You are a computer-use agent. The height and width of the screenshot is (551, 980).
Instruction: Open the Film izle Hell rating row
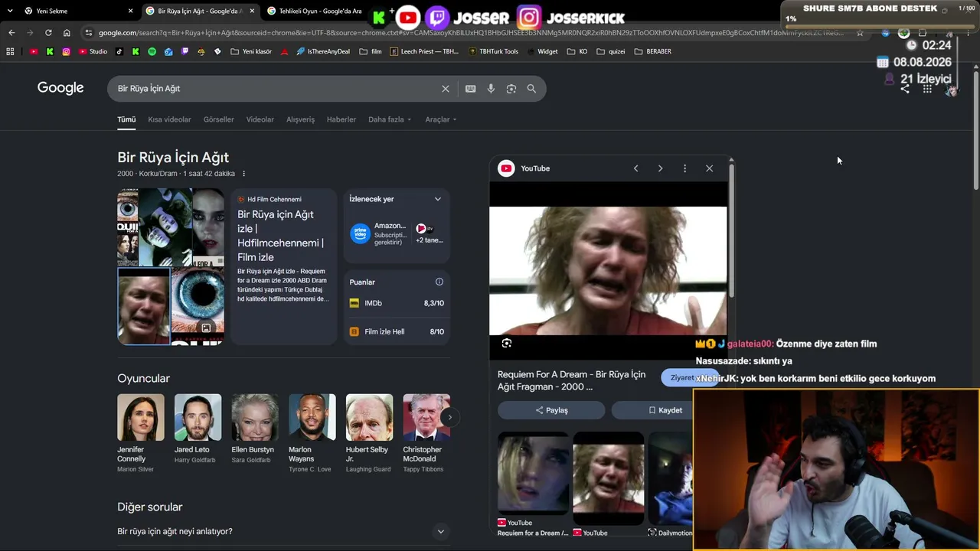click(397, 331)
